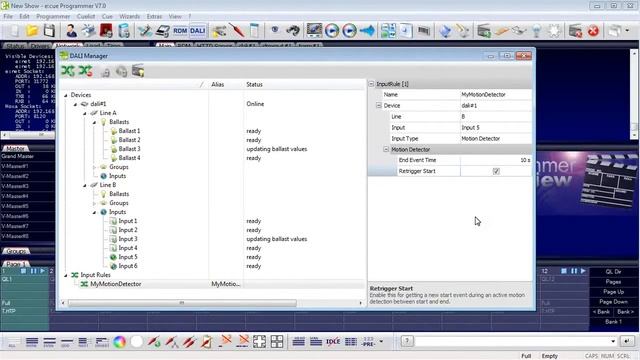Save the show with the floppy disk icon
The width and height of the screenshot is (640, 360).
(49, 31)
